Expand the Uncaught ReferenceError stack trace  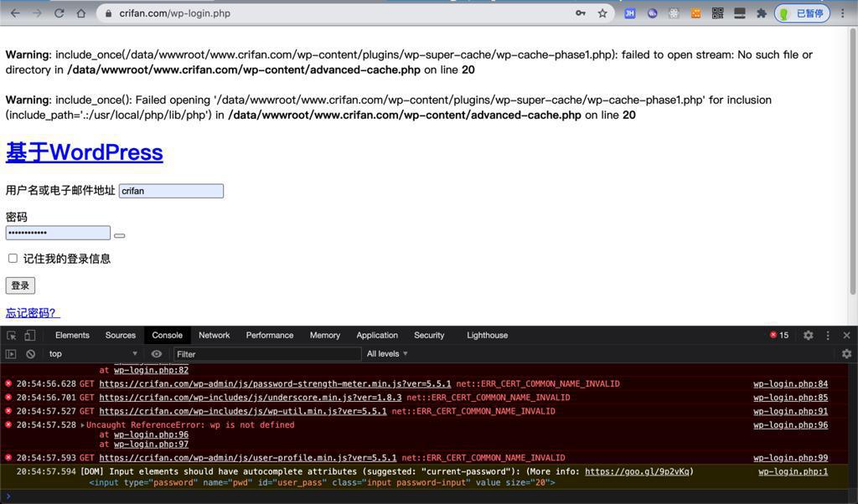pos(83,425)
